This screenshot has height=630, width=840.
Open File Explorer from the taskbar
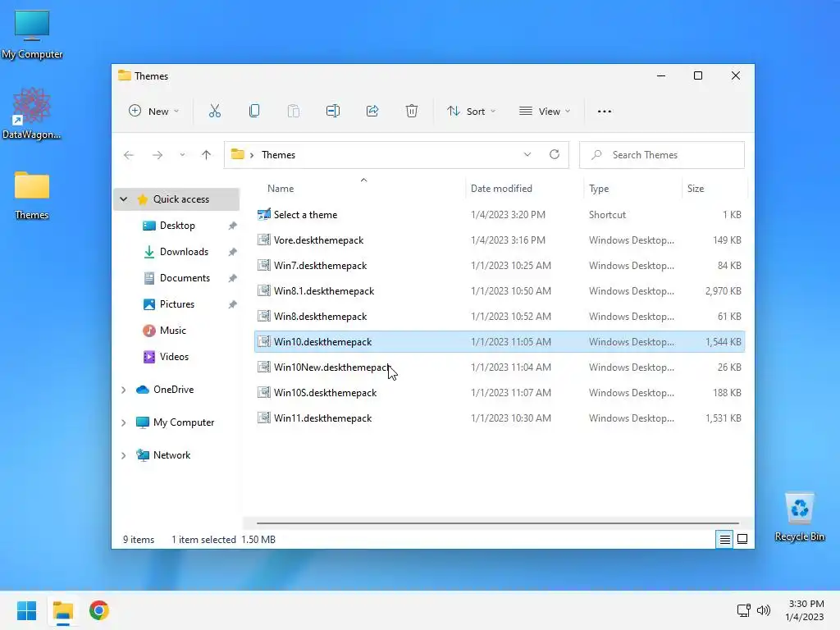[x=62, y=610]
